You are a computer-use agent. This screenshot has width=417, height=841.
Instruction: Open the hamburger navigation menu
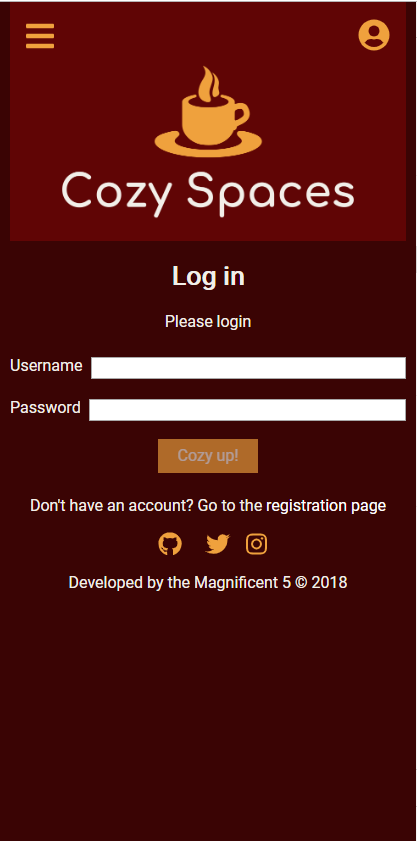coord(40,36)
